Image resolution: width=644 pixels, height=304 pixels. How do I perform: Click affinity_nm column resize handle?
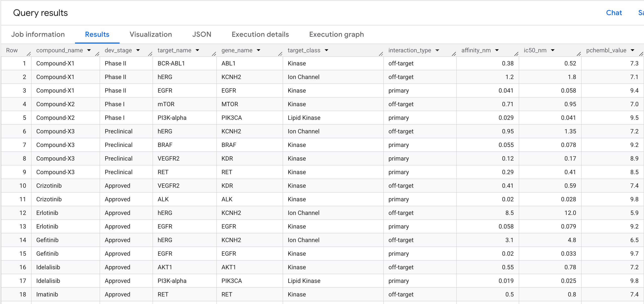click(x=516, y=54)
